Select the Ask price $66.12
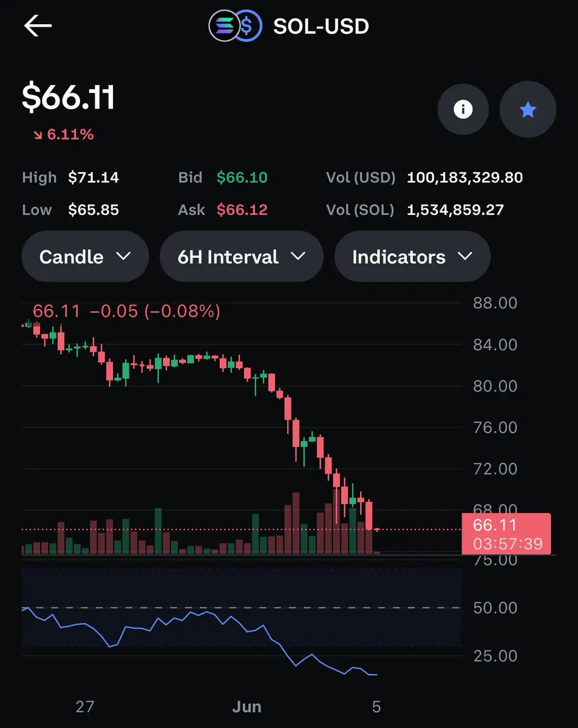Viewport: 578px width, 728px height. pos(242,210)
